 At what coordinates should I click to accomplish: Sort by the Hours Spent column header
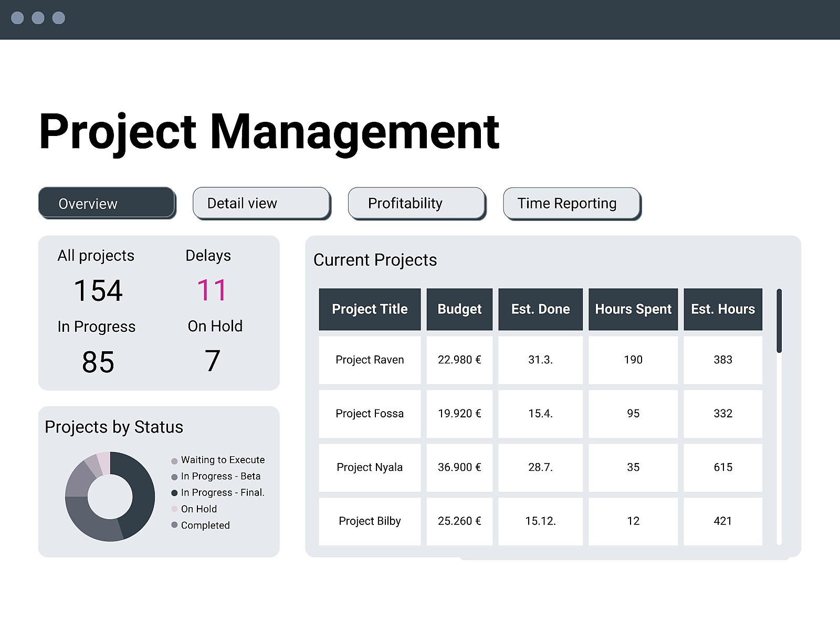(633, 309)
